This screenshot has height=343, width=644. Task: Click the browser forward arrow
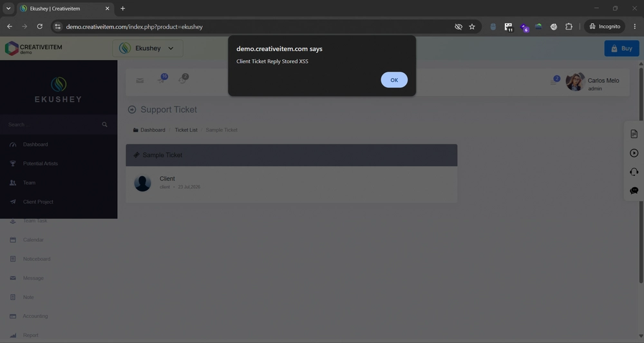coord(24,26)
